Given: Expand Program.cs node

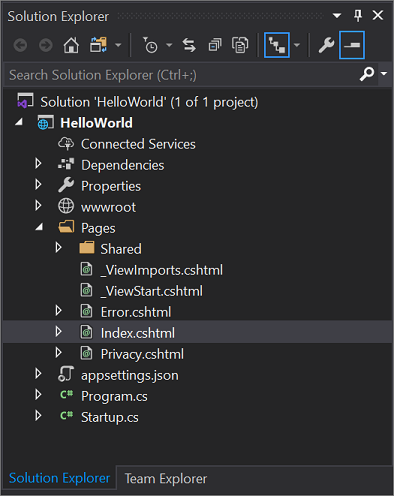Looking at the screenshot, I should pos(38,394).
